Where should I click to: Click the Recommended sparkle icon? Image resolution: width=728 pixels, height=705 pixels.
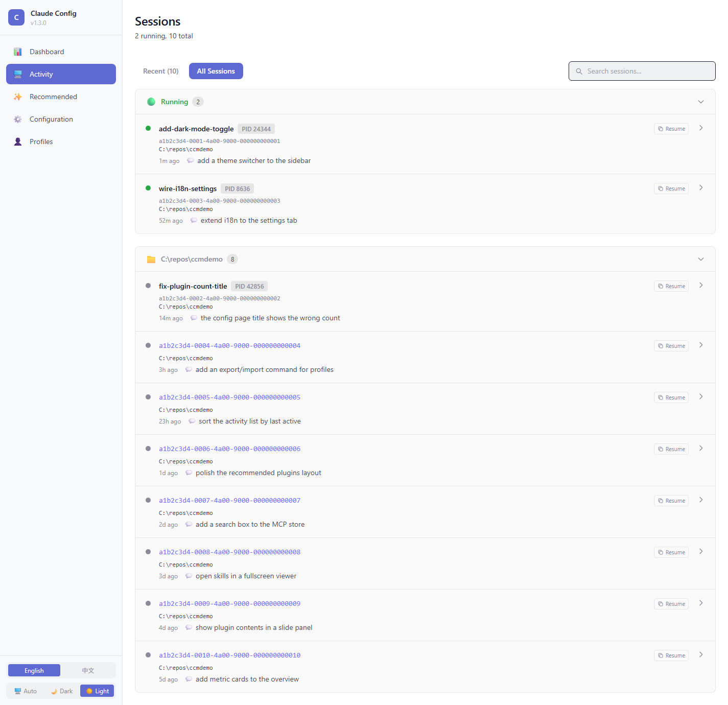[x=18, y=97]
